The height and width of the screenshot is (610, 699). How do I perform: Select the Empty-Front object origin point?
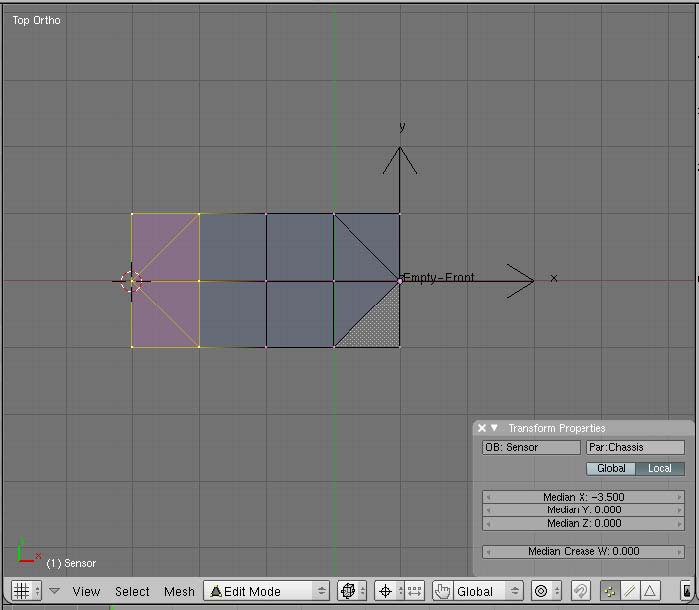tap(400, 281)
